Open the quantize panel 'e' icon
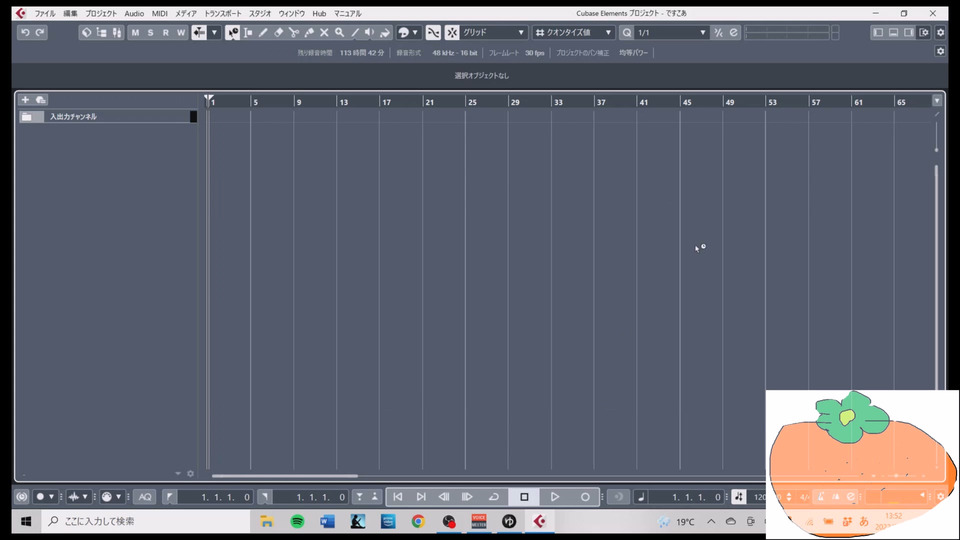This screenshot has height=540, width=960. 733,32
